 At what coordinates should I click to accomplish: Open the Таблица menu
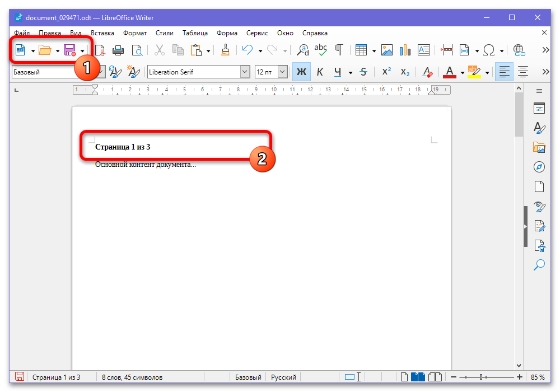pyautogui.click(x=195, y=33)
